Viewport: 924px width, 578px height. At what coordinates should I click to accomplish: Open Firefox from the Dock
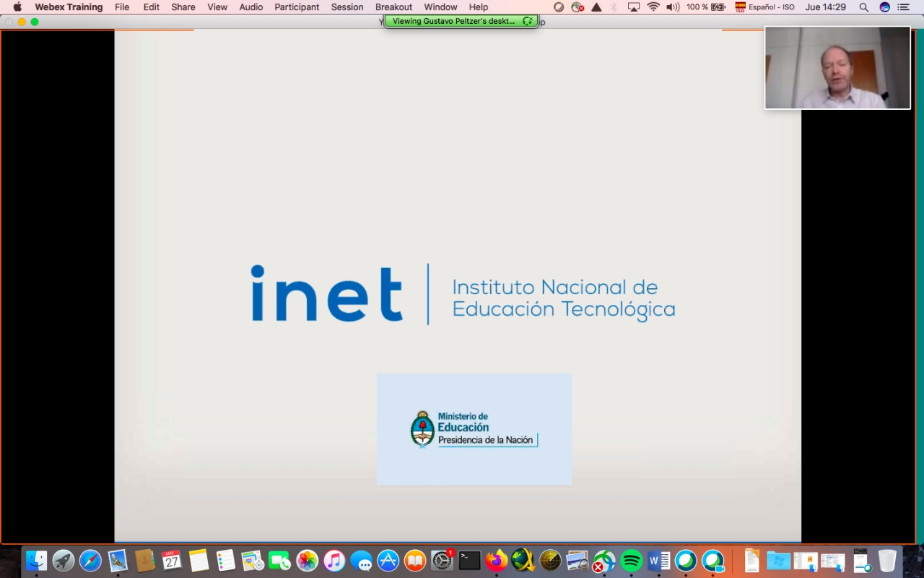[x=497, y=561]
